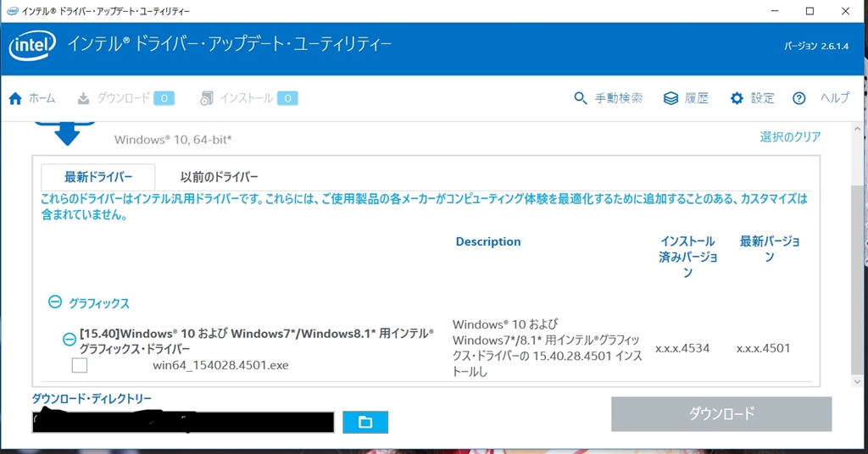Collapse the [15.40] graphics driver entry

(70, 339)
